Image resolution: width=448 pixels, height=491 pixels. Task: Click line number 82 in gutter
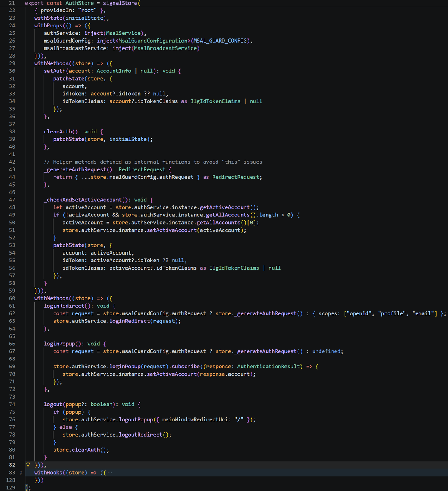(x=12, y=465)
